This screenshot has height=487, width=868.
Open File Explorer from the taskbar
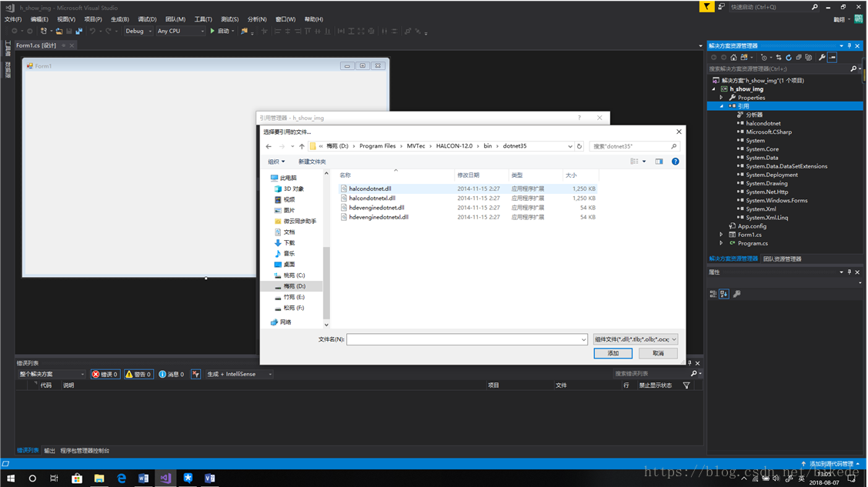[x=99, y=478]
